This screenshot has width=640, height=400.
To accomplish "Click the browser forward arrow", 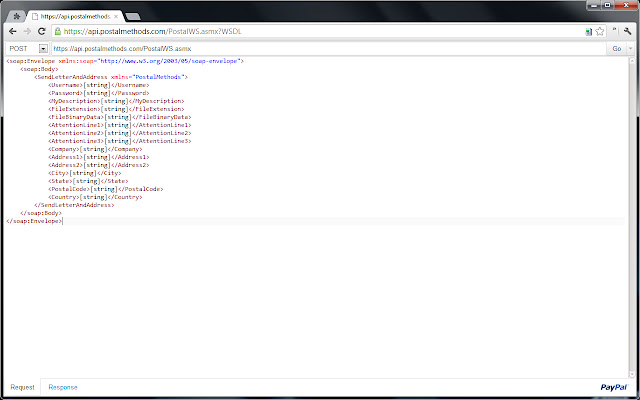I will (27, 32).
